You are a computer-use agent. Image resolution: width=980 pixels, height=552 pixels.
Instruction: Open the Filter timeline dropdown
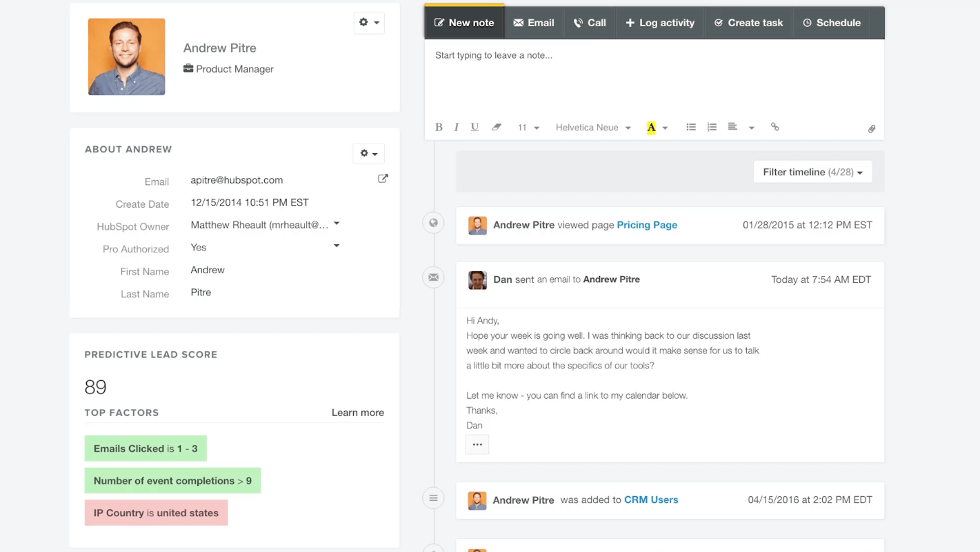[x=812, y=172]
